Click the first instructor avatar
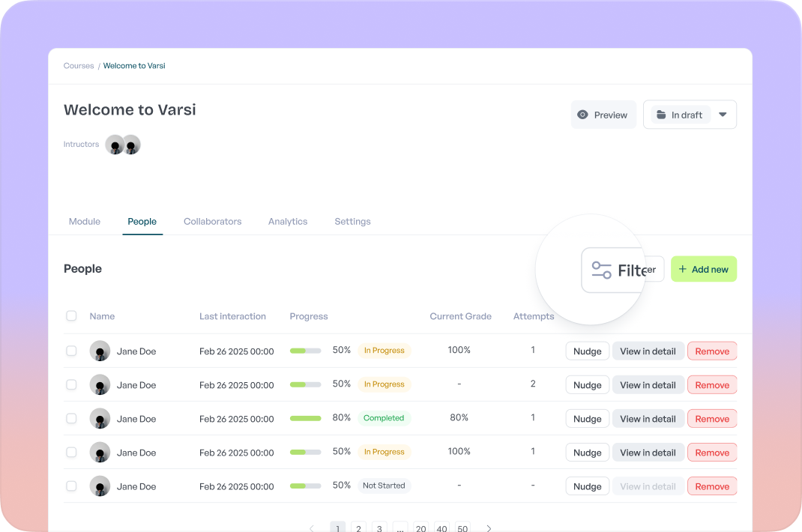This screenshot has height=532, width=802. coord(115,145)
